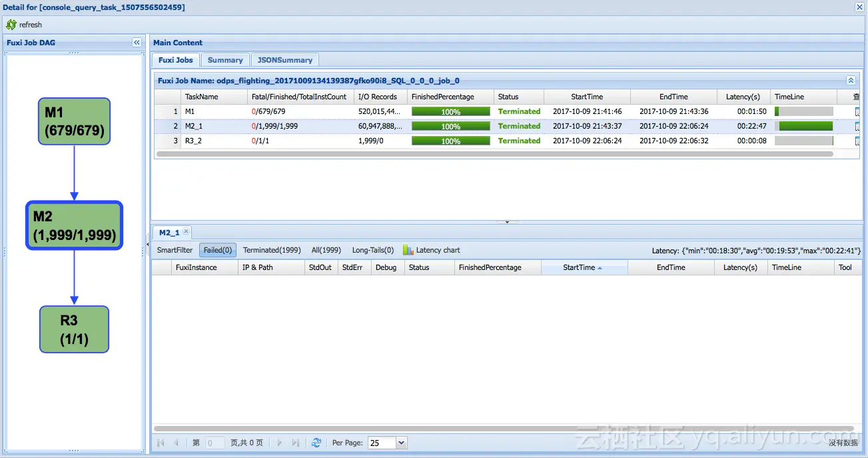Click M2_1 timeline bar
The width and height of the screenshot is (868, 458).
pyautogui.click(x=803, y=127)
